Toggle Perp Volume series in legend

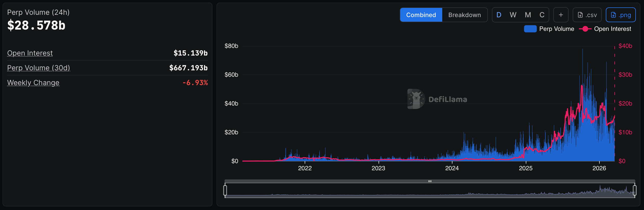pyautogui.click(x=549, y=29)
